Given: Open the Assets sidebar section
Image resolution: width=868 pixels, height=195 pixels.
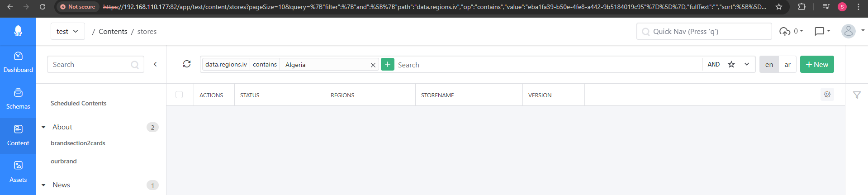Looking at the screenshot, I should click(x=18, y=172).
